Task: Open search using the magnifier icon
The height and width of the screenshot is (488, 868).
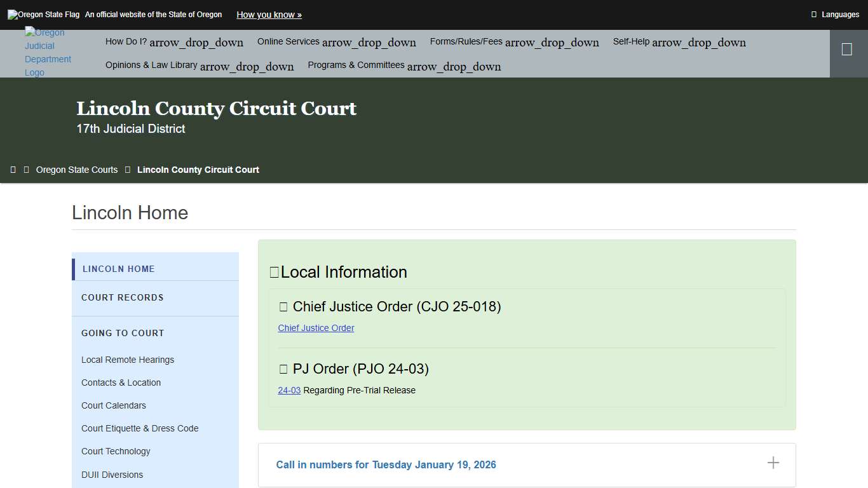Action: 848,48
